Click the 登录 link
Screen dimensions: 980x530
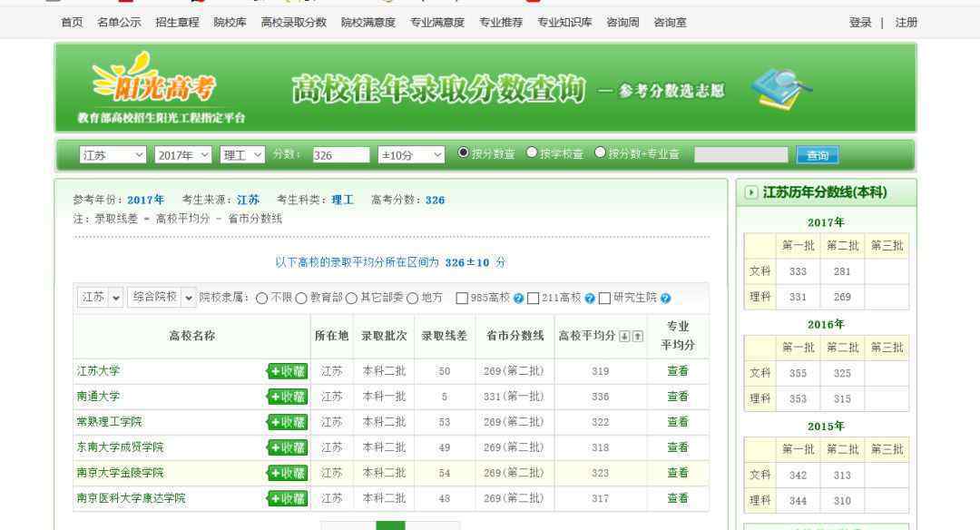860,23
